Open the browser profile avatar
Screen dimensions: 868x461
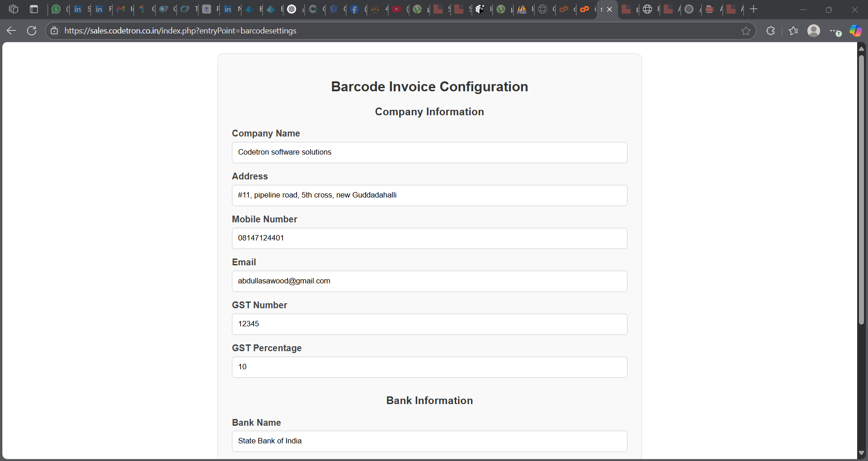click(814, 31)
